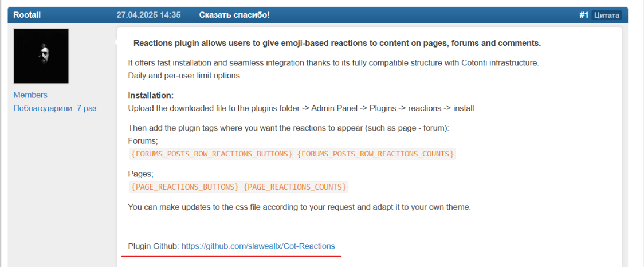This screenshot has height=267, width=644.
Task: Click the Поблагодарили: 7 раз link
Action: pyautogui.click(x=55, y=108)
